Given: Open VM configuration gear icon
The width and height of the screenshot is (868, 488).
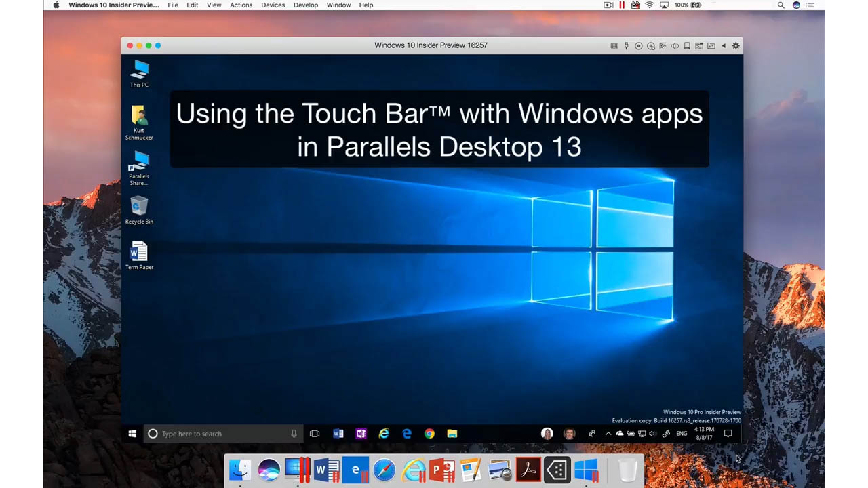Looking at the screenshot, I should pyautogui.click(x=736, y=46).
